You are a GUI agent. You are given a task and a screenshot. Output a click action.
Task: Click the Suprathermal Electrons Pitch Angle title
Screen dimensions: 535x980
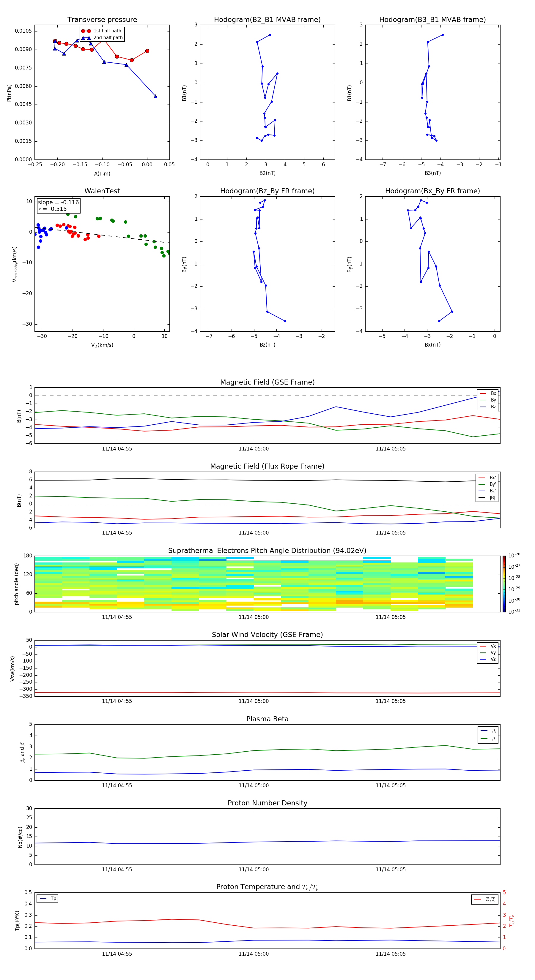[267, 551]
